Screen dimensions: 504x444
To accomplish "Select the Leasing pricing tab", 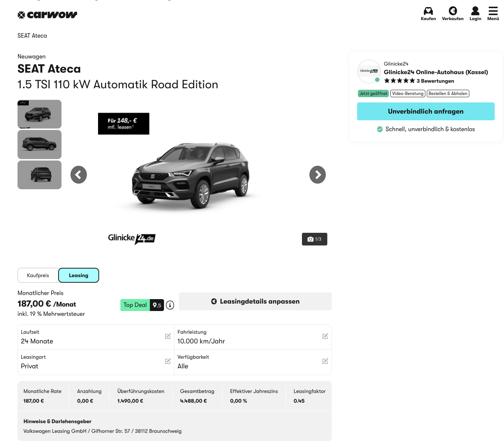I will pyautogui.click(x=79, y=275).
